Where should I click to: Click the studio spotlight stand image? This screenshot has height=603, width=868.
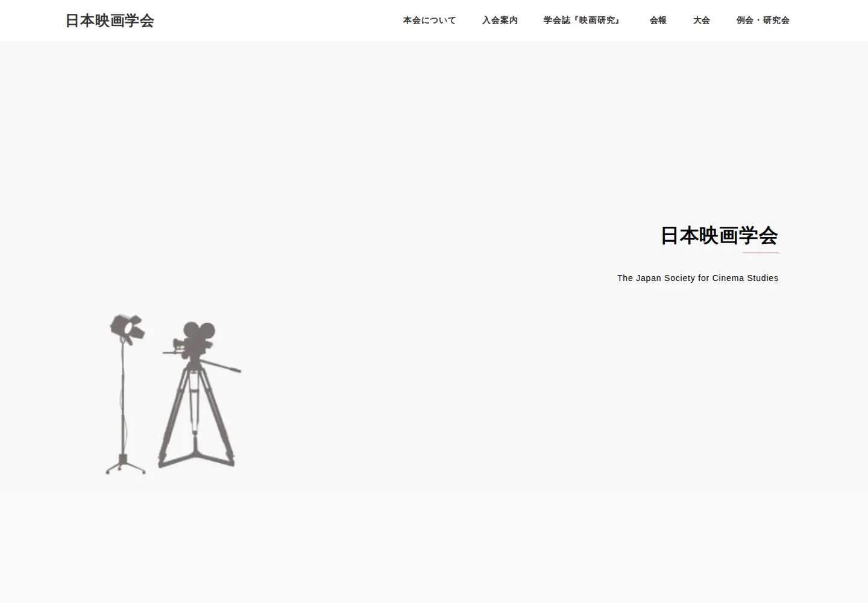126,394
